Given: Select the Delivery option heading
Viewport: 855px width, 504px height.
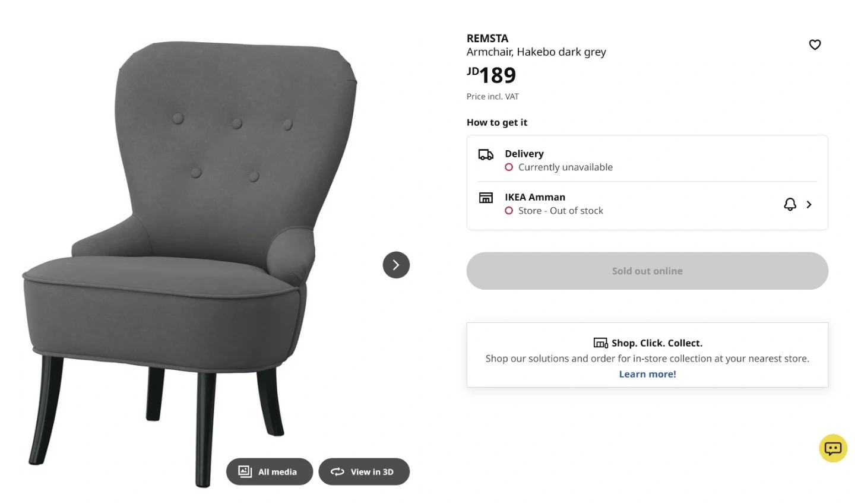Looking at the screenshot, I should (524, 154).
